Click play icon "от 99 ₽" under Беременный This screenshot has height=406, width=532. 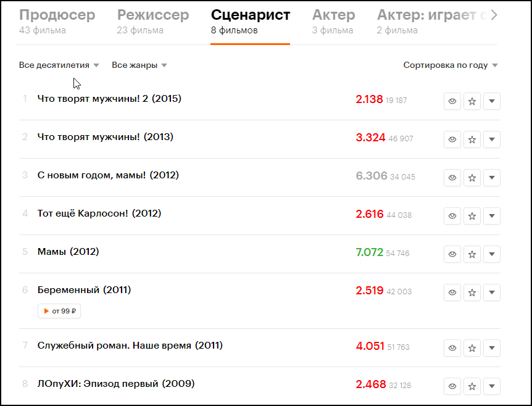tap(60, 311)
